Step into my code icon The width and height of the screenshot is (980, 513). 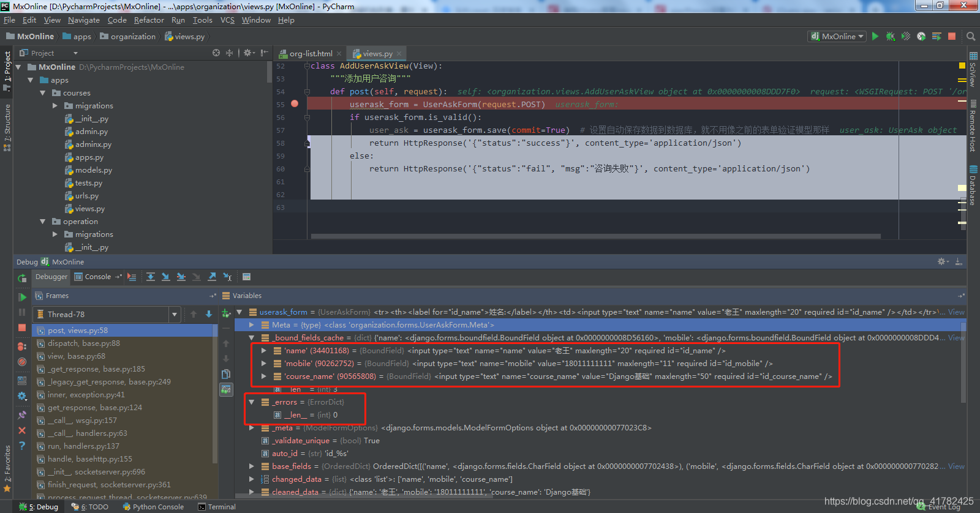point(181,277)
